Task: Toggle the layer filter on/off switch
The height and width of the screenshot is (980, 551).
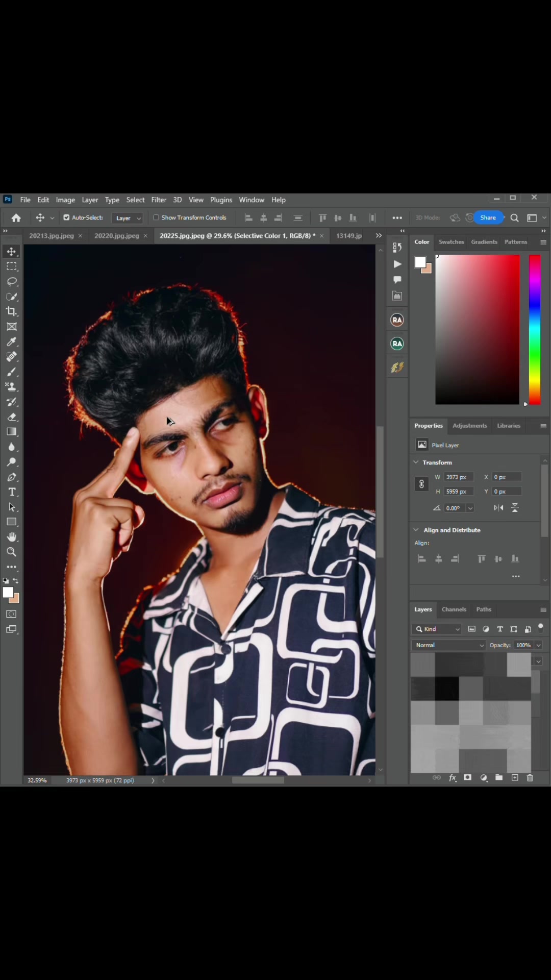Action: 541,627
